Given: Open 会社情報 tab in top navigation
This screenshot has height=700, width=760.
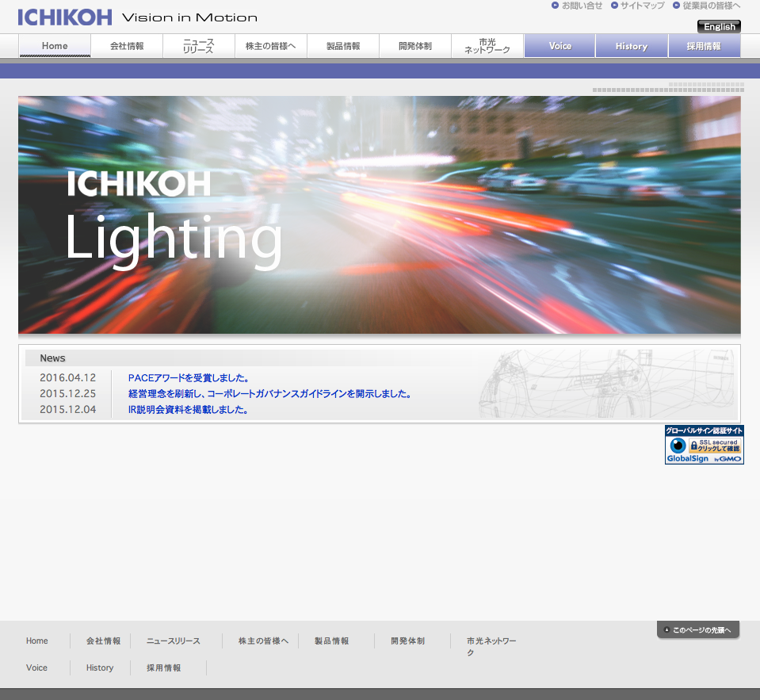Looking at the screenshot, I should coord(127,46).
